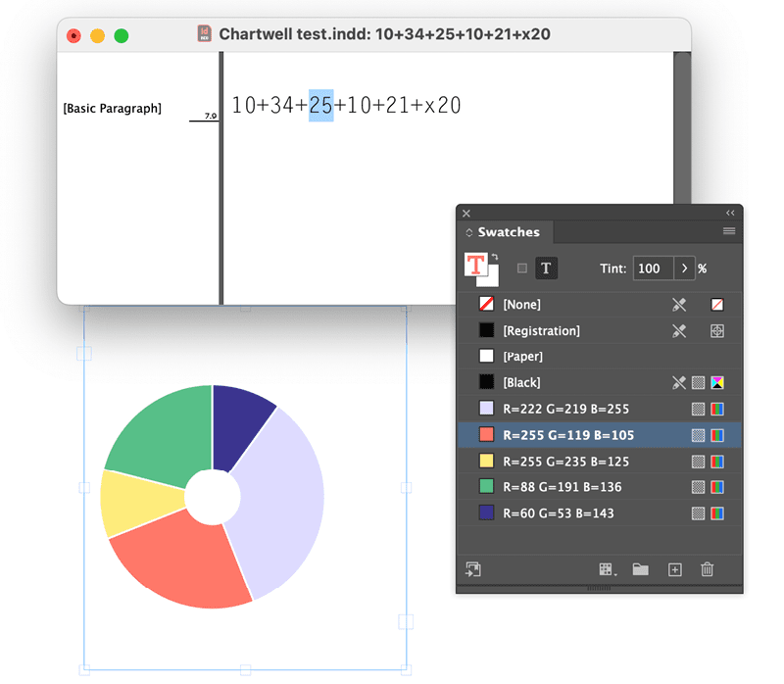Click the non-editable pencil icon on [Registration] row
Screen dimensions: 784x684
click(x=679, y=330)
